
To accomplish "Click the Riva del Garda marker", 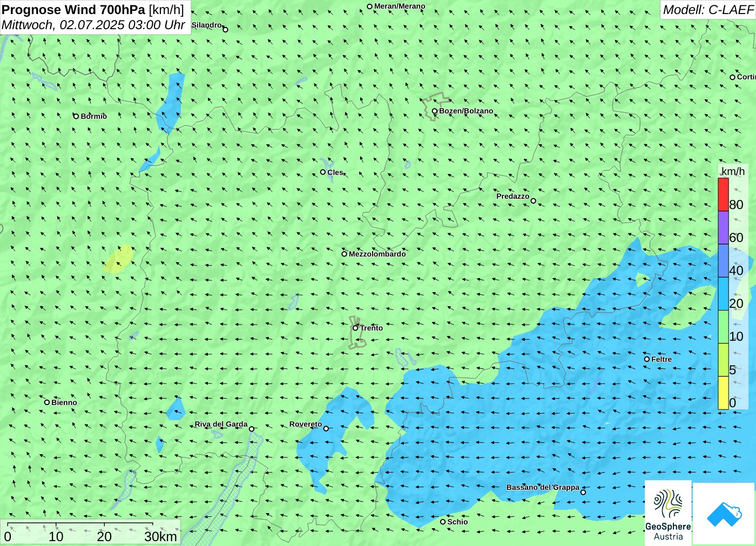I will [x=252, y=429].
